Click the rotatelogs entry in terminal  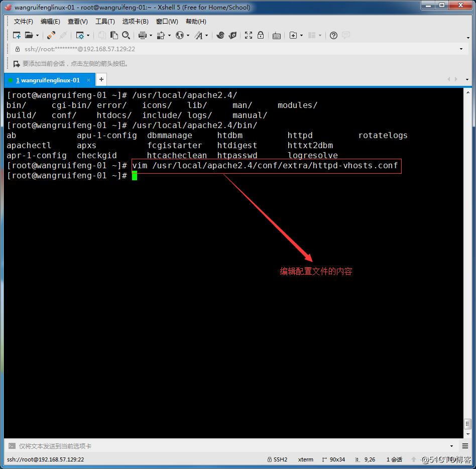click(x=383, y=136)
